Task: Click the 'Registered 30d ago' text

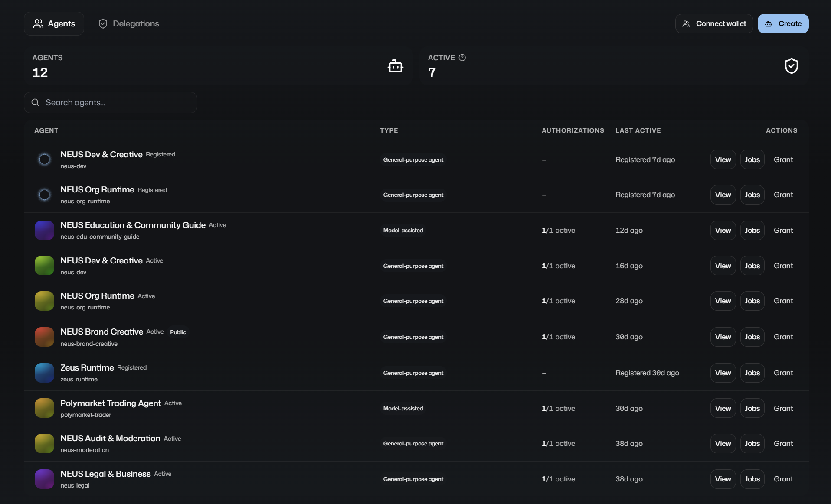Action: tap(647, 373)
